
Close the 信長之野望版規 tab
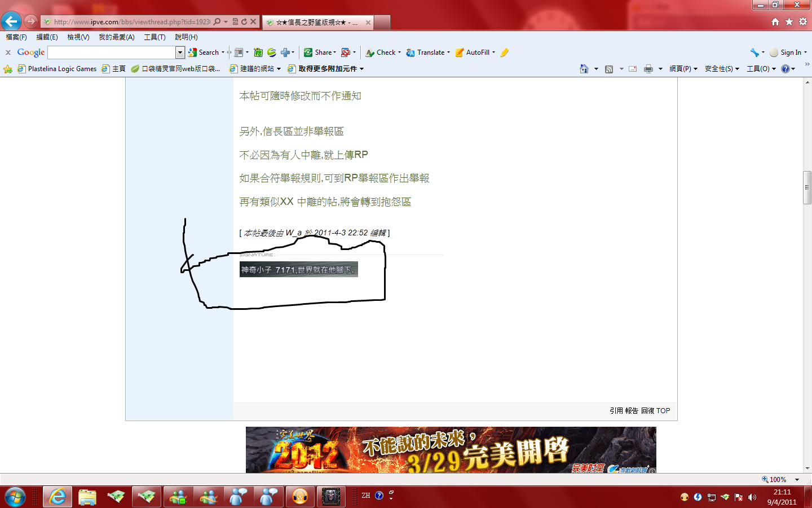(x=368, y=23)
